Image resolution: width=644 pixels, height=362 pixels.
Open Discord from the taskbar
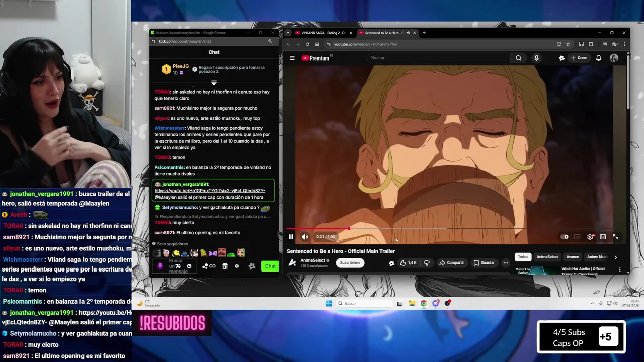click(x=436, y=303)
